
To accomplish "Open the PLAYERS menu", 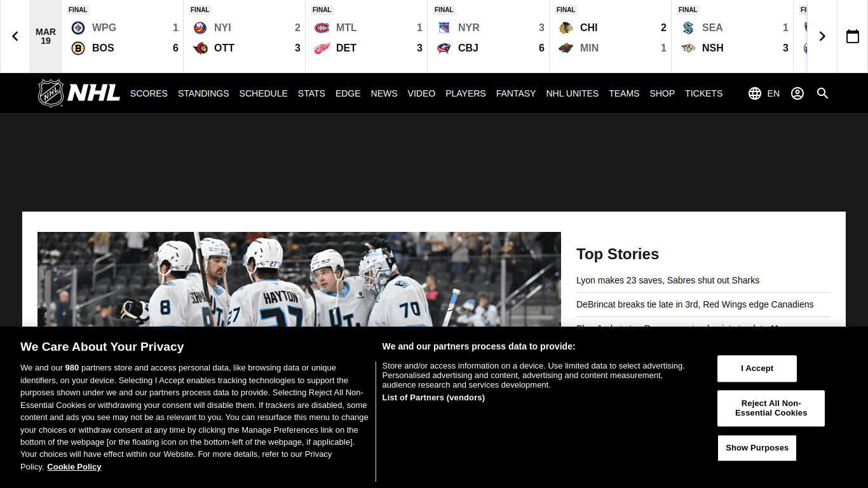I will click(x=465, y=93).
